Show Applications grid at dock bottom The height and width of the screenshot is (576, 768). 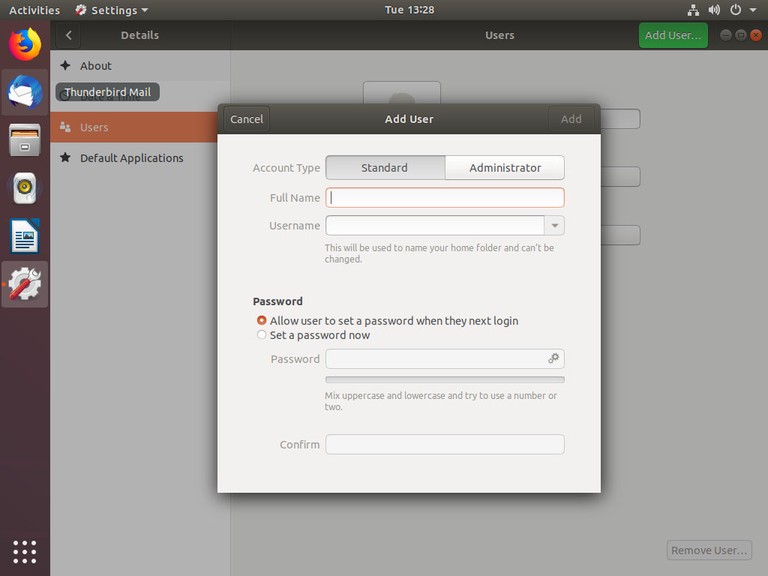click(x=24, y=552)
